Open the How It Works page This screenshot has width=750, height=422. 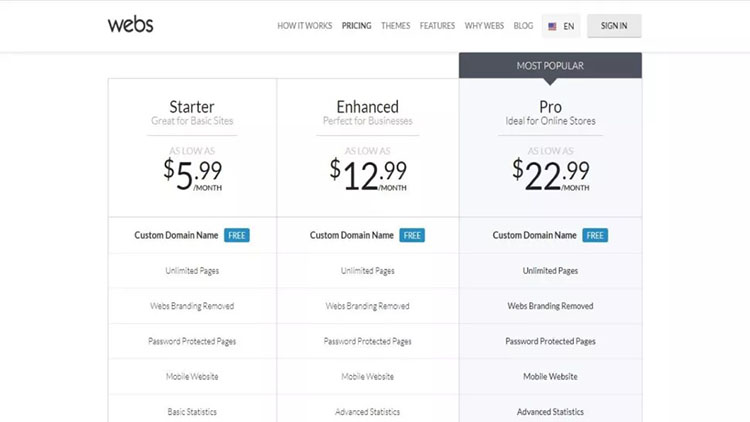[305, 26]
